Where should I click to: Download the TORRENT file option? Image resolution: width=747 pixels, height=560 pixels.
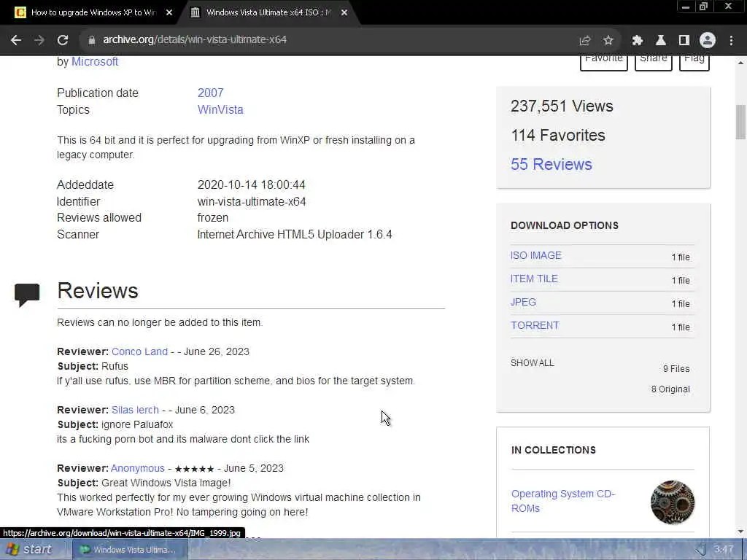pos(535,325)
